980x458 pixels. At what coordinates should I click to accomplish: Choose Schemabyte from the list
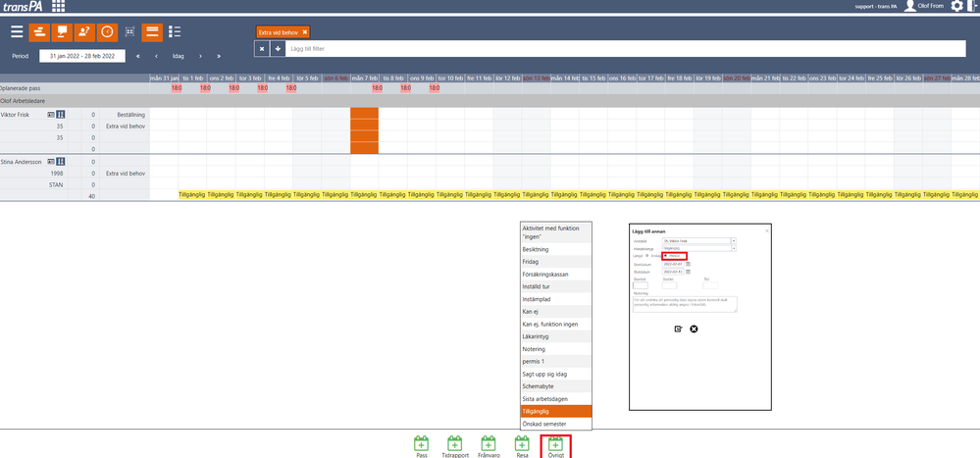pos(555,386)
